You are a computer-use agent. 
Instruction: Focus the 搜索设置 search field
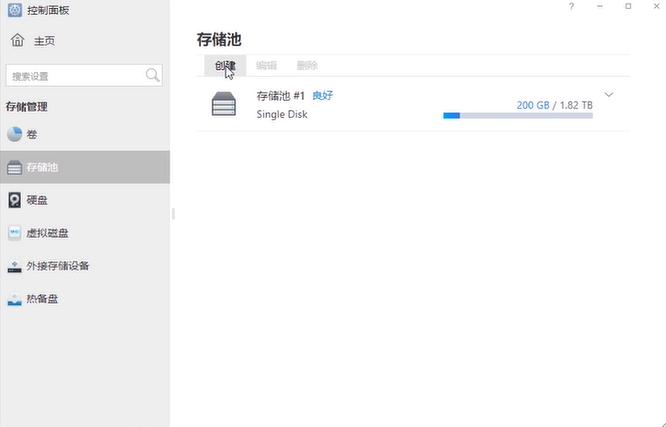tap(75, 76)
